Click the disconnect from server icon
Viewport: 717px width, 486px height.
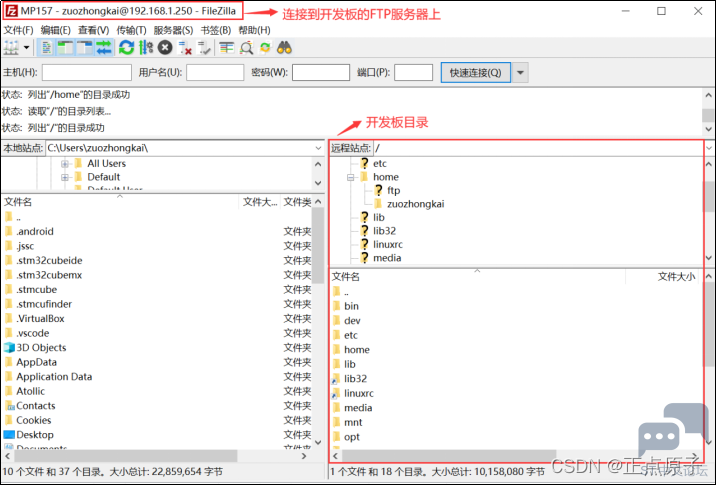tap(185, 48)
